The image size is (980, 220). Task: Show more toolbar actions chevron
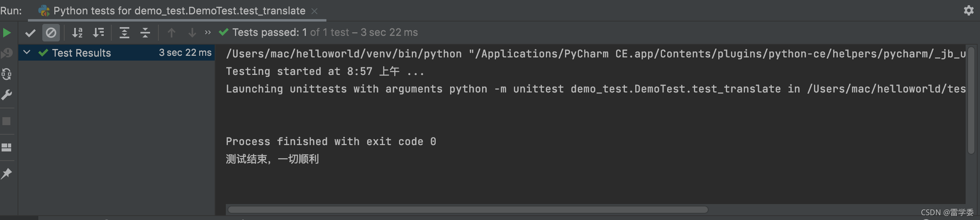pos(207,32)
